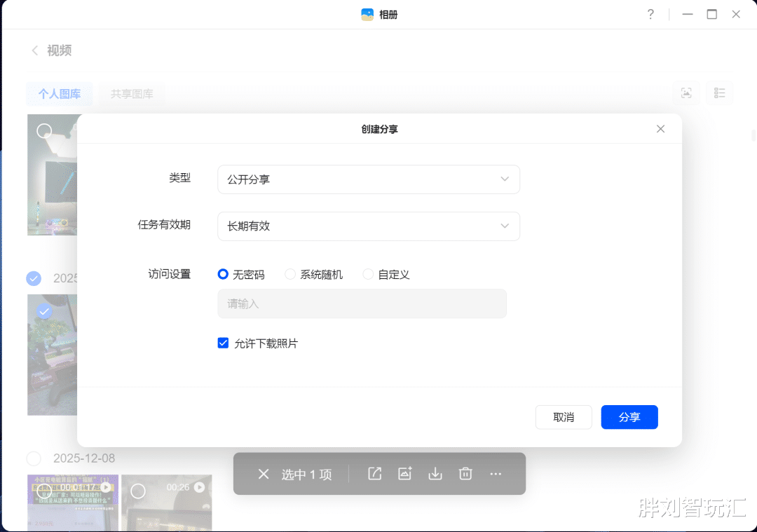
Task: Expand the 任务有效期 dropdown showing 长期有效
Action: 369,226
